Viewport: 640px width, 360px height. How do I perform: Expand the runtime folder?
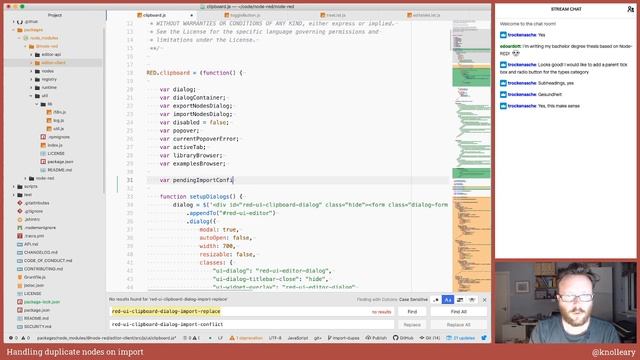(31, 87)
